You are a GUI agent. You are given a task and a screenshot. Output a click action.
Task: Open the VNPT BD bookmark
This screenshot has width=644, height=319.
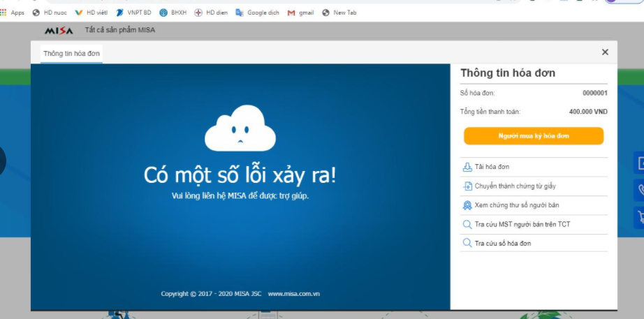(x=133, y=13)
